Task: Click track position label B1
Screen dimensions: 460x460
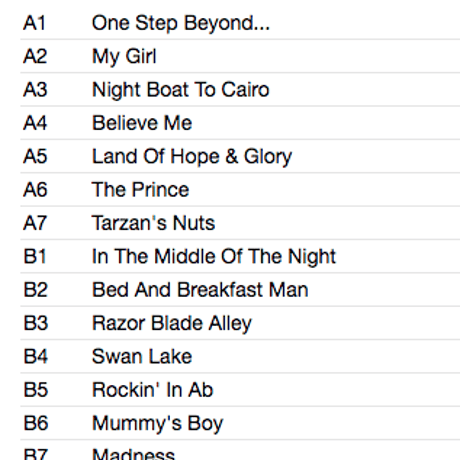Action: 35,256
